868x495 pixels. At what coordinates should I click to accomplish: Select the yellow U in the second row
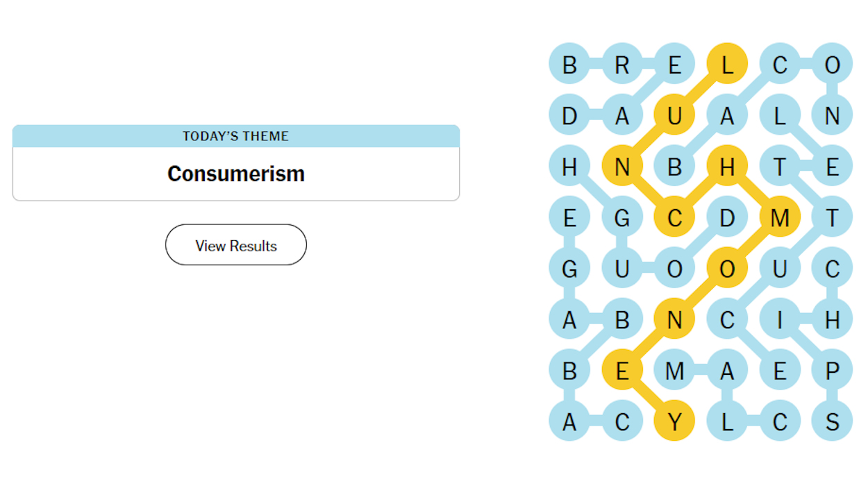pos(674,115)
